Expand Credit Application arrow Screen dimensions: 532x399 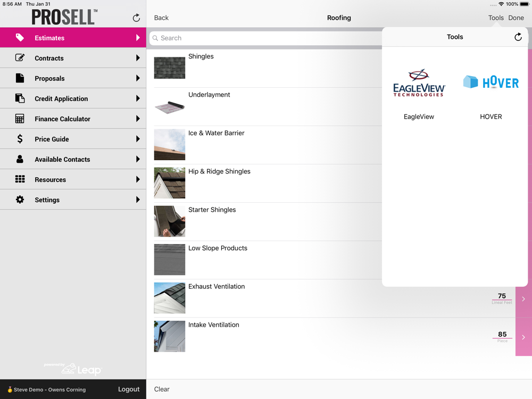tap(138, 98)
